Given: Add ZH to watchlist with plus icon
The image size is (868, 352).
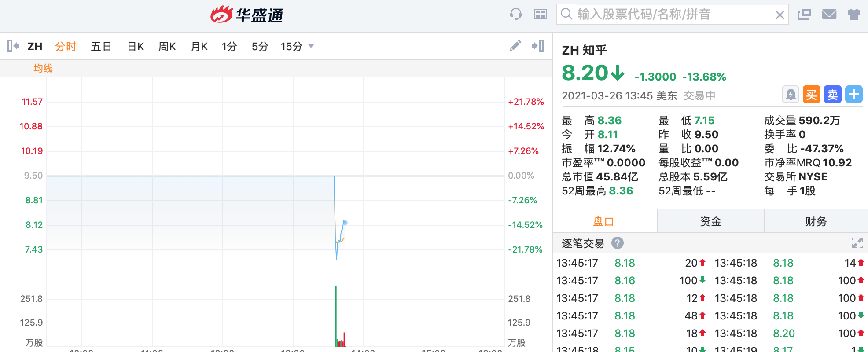Looking at the screenshot, I should [x=853, y=95].
